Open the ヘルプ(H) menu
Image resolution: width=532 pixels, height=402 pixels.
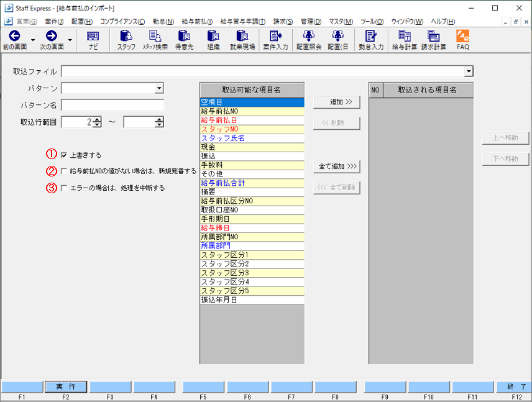[443, 21]
